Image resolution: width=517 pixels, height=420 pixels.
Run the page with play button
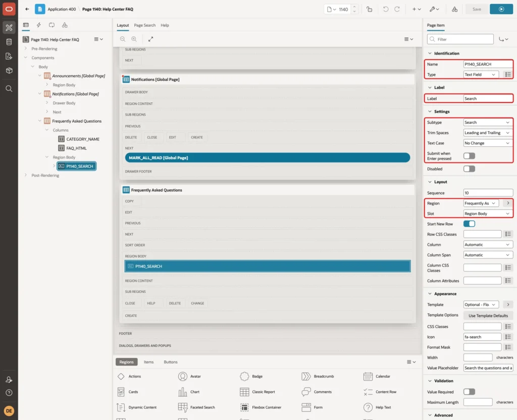point(501,9)
